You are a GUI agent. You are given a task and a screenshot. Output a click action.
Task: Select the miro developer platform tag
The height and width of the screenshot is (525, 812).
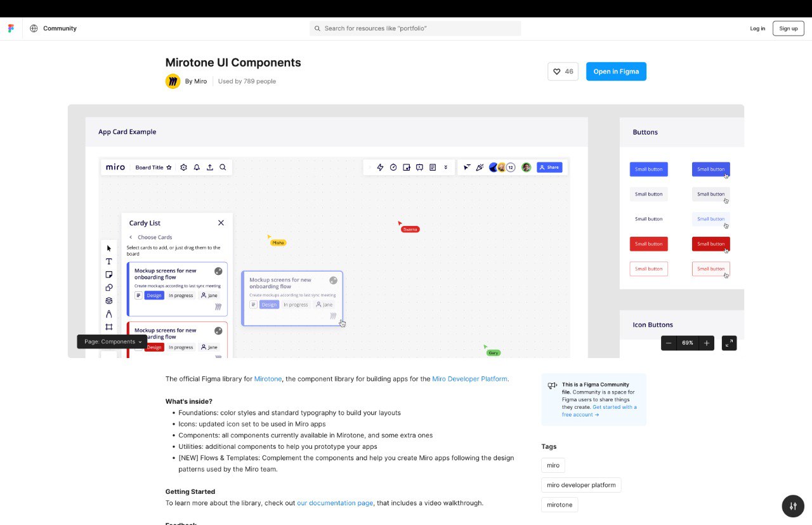pyautogui.click(x=581, y=485)
